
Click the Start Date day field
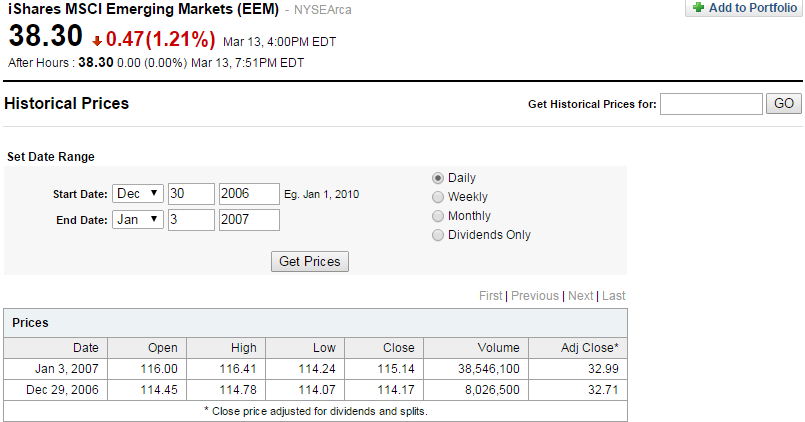point(191,194)
